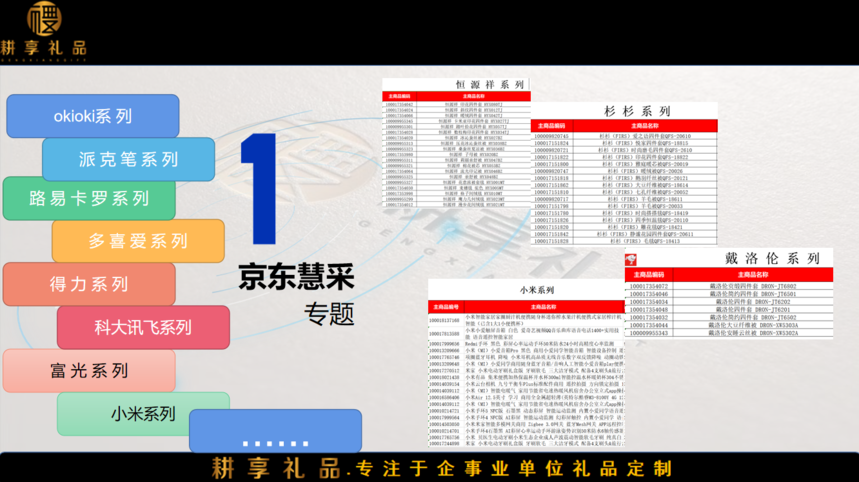
Task: Select code cell 100017354034 in 戴洛伦 table
Action: (x=649, y=301)
